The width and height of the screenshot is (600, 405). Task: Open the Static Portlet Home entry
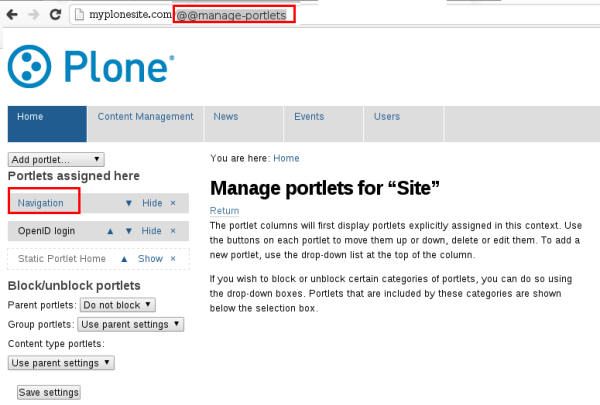pyautogui.click(x=62, y=259)
